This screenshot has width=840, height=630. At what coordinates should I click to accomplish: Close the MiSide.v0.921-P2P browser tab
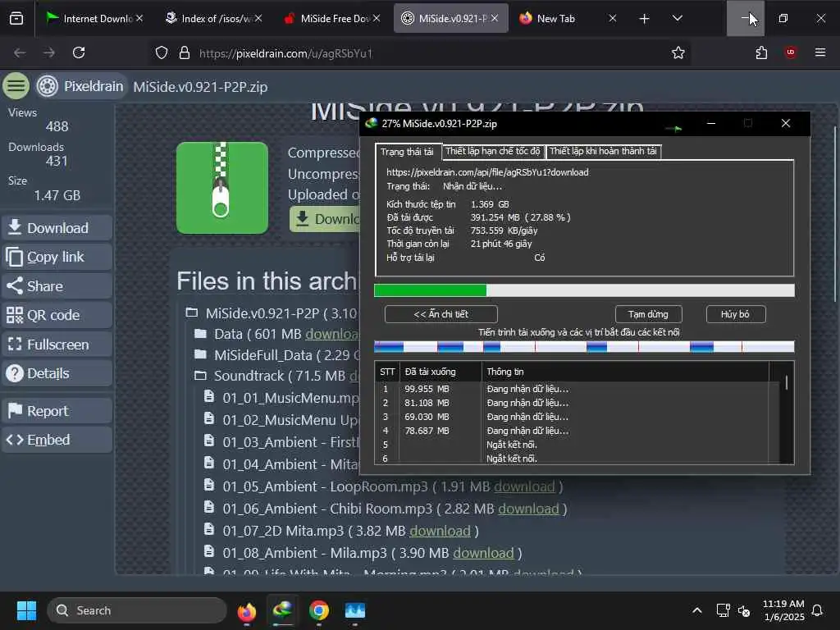click(495, 18)
